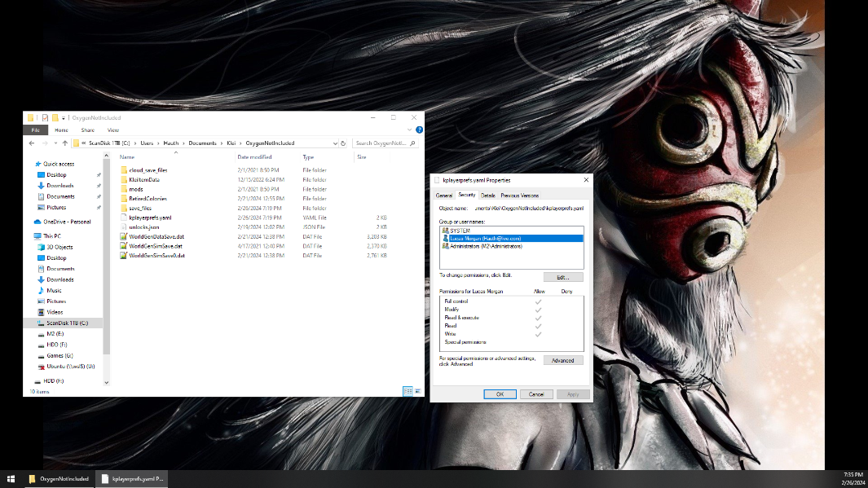Switch to details view layout in Explorer

(x=408, y=391)
